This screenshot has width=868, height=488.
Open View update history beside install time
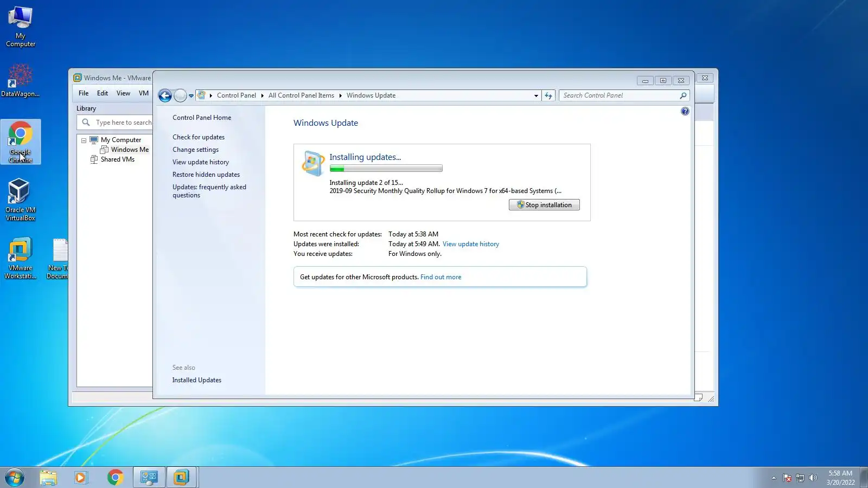[x=471, y=244]
